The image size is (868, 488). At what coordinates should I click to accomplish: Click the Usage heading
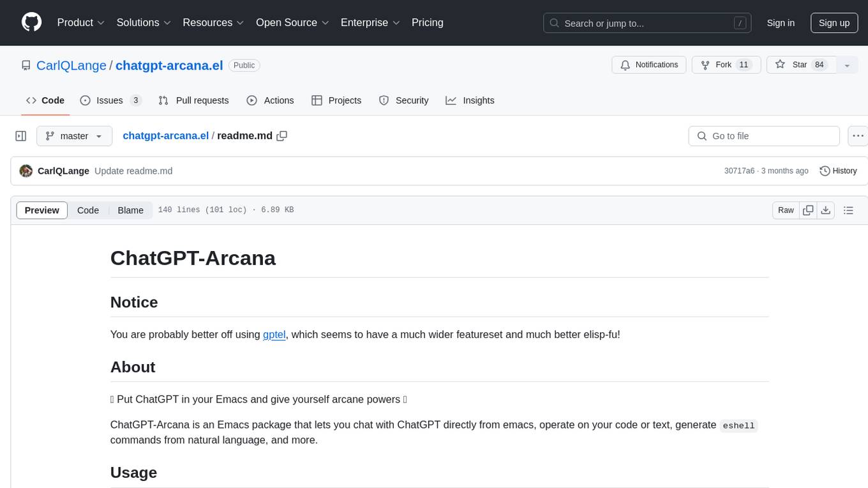tap(133, 473)
